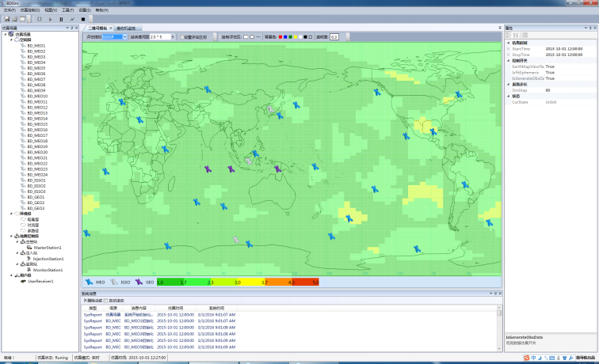Screen dimensions: 599x364
Task: Click the StartTime property value
Action: point(564,49)
